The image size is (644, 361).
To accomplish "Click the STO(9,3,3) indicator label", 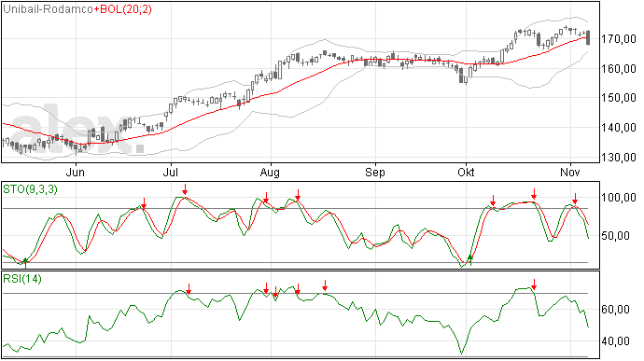I will pos(31,189).
